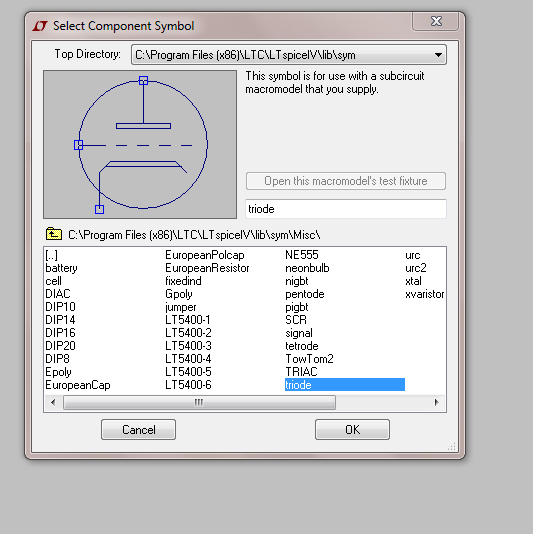Select the LT5400-3 symbol

188,346
